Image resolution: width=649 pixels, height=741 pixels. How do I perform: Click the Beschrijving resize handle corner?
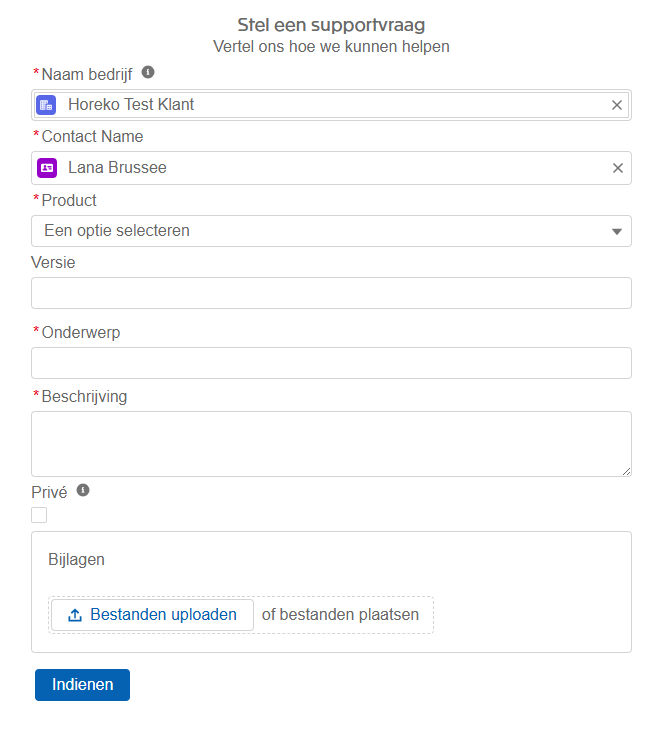(x=626, y=471)
